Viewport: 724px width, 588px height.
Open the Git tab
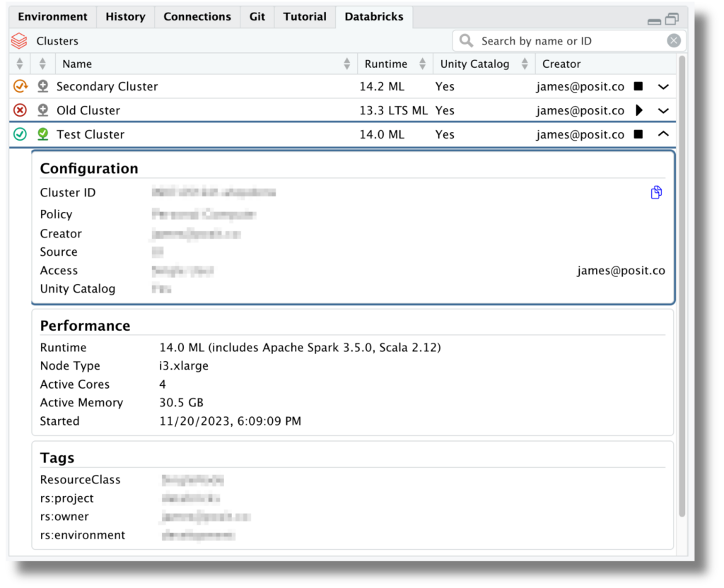pyautogui.click(x=256, y=16)
